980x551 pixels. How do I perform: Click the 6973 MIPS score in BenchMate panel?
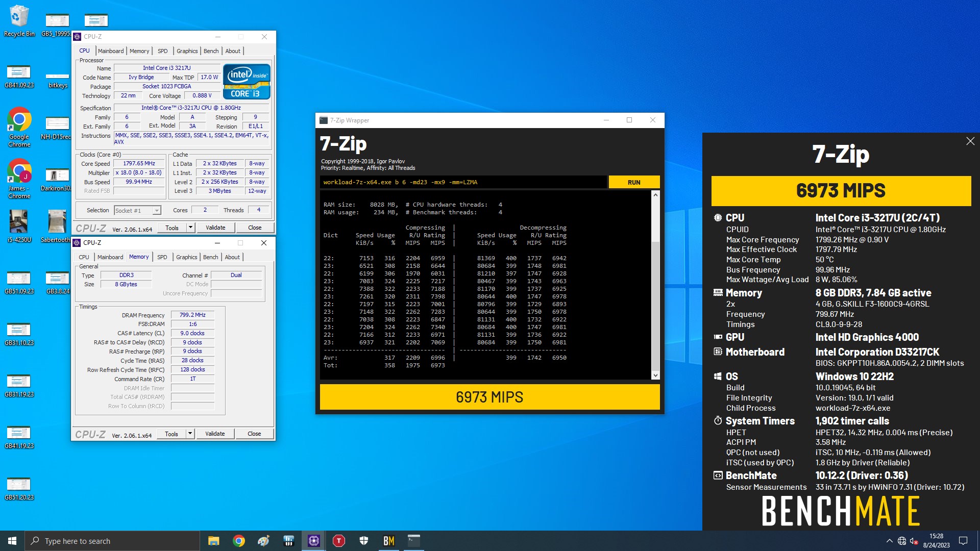pos(841,191)
